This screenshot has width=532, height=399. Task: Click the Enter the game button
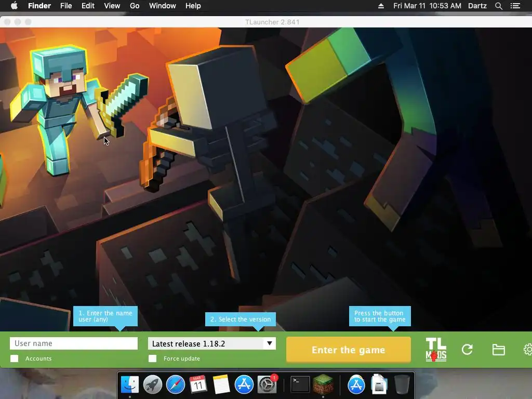[x=349, y=350]
